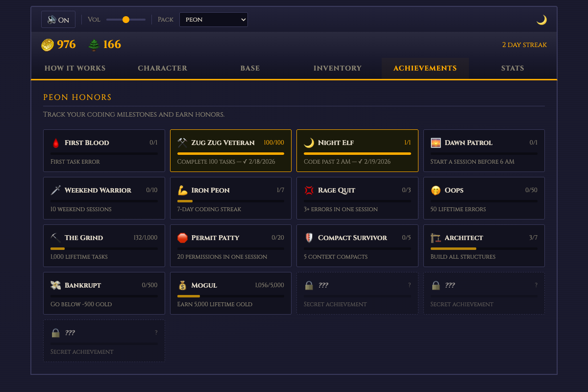Click the crossed pickaxes icon on Zug Zug Veteran
Image resolution: width=588 pixels, height=392 pixels.
tap(182, 143)
